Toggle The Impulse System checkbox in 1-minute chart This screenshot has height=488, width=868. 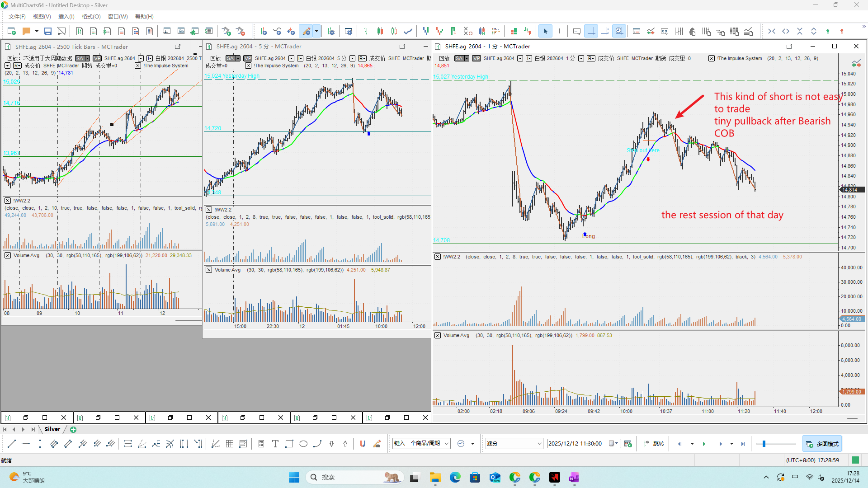(712, 58)
